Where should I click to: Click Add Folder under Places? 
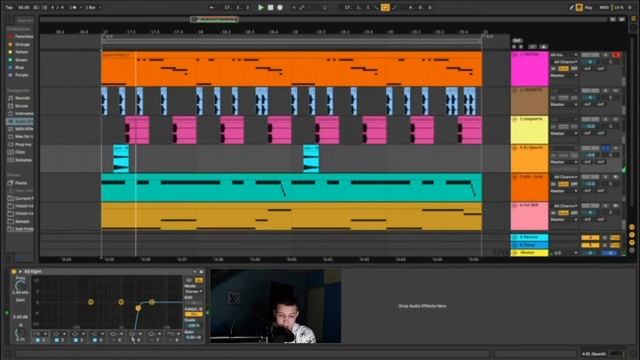pyautogui.click(x=20, y=229)
